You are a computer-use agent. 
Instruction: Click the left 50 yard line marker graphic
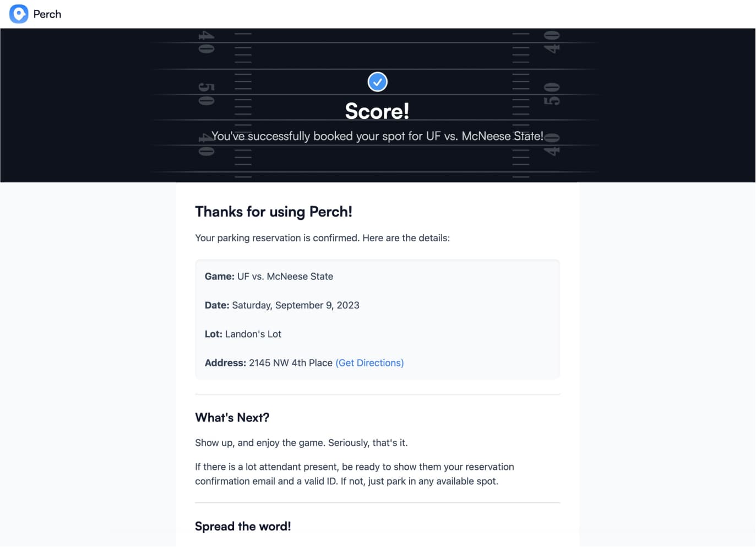pos(206,94)
